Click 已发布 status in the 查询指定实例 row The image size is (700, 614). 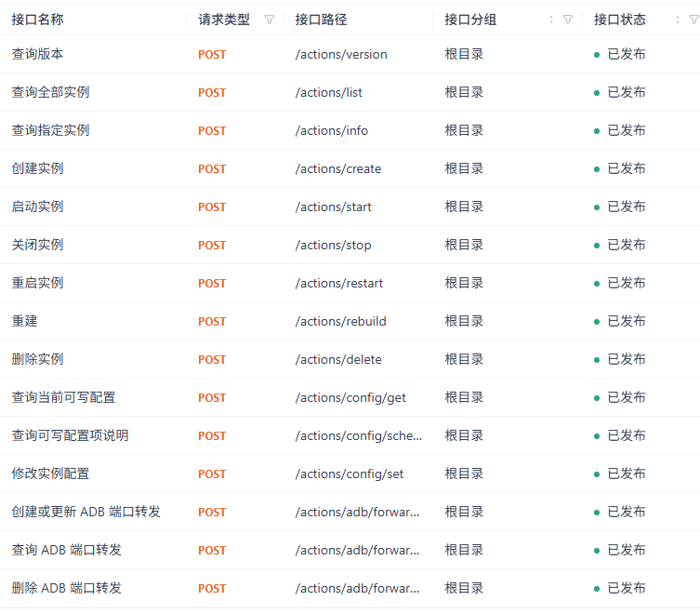pos(620,130)
